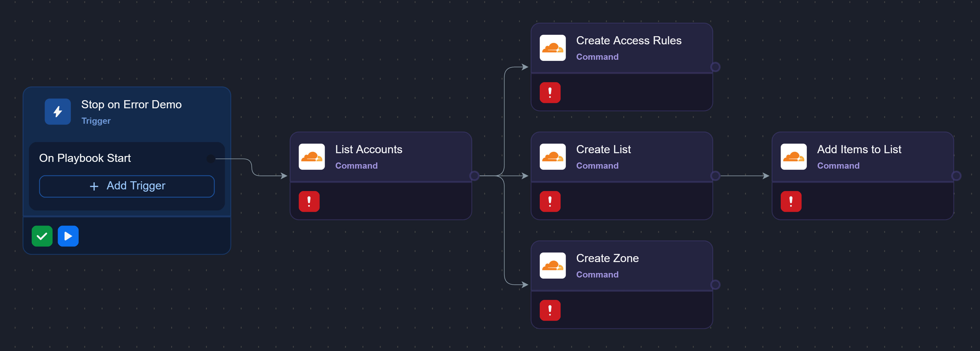Screen dimensions: 980x351
Task: Click the Add Trigger button
Action: (x=127, y=186)
